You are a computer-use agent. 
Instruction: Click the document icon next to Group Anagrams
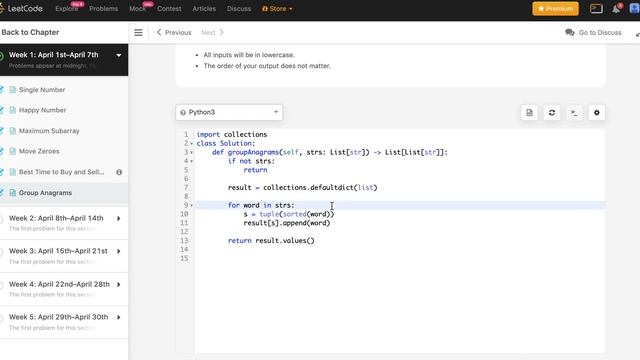click(13, 193)
